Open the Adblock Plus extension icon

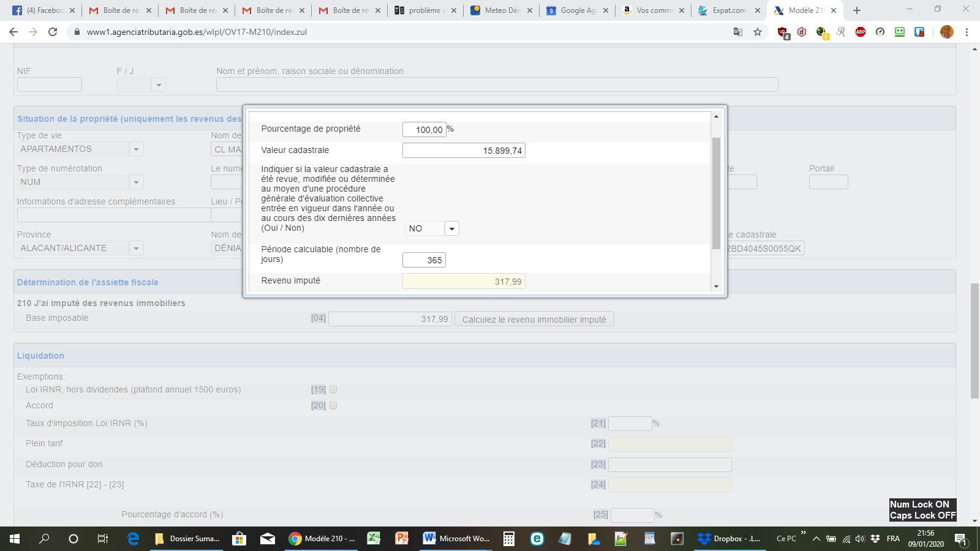coord(861,32)
